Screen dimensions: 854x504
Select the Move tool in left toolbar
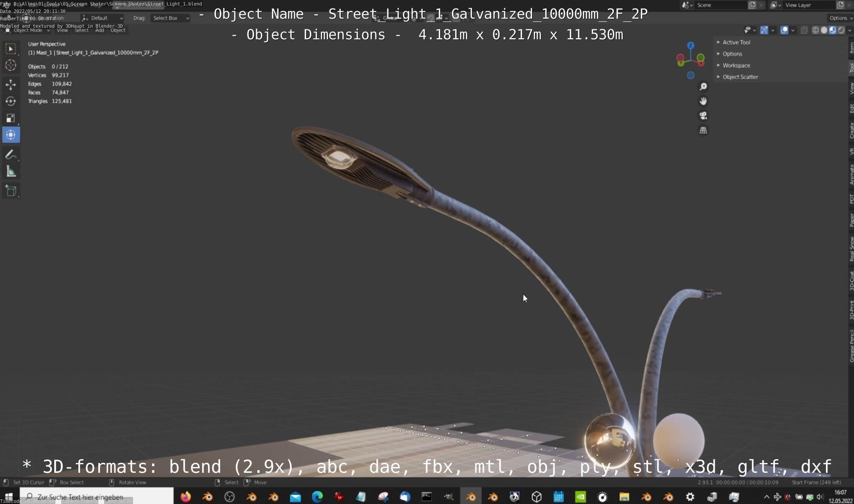coord(11,84)
